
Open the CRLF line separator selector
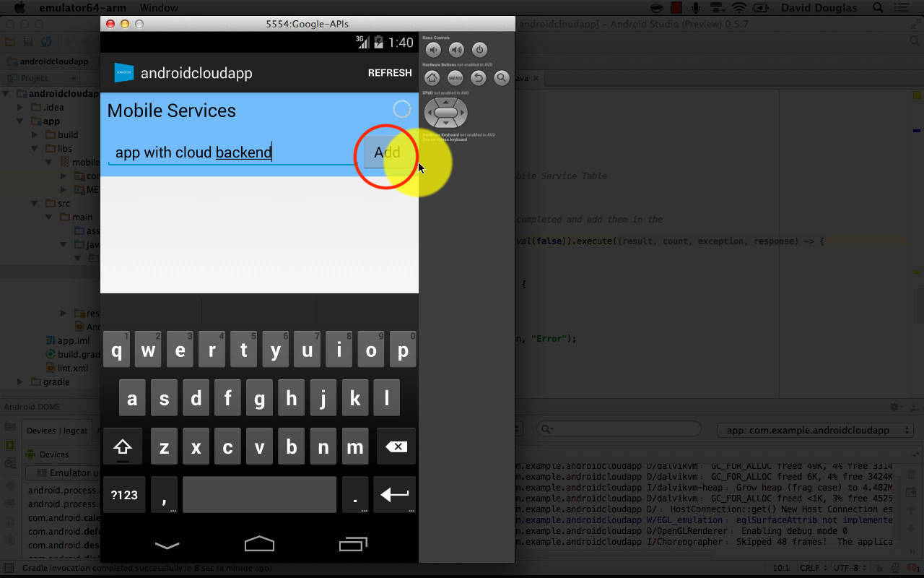pos(814,569)
